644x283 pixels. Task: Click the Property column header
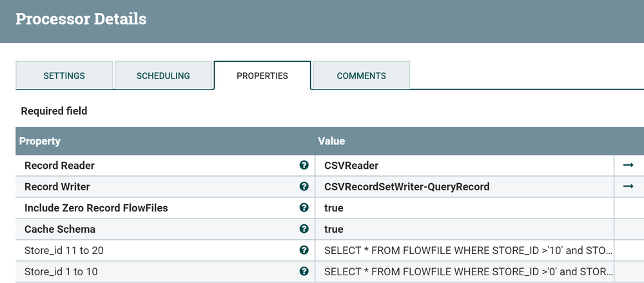point(40,141)
